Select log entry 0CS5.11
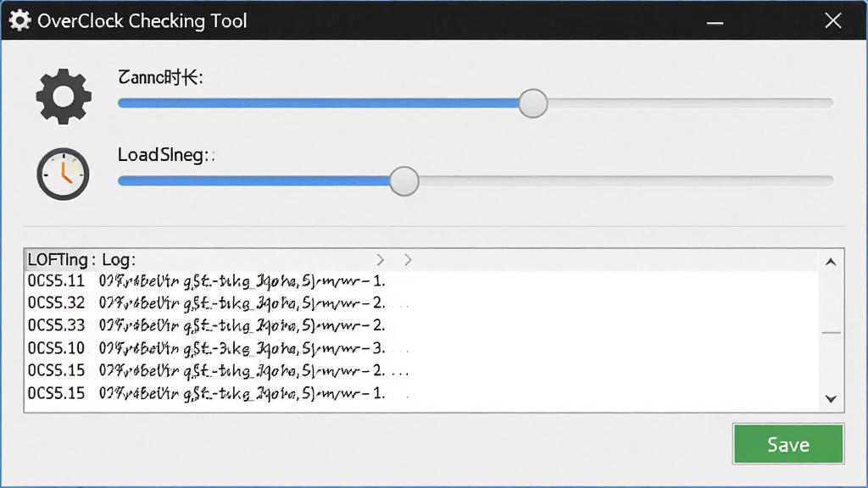The width and height of the screenshot is (868, 488). 420,281
